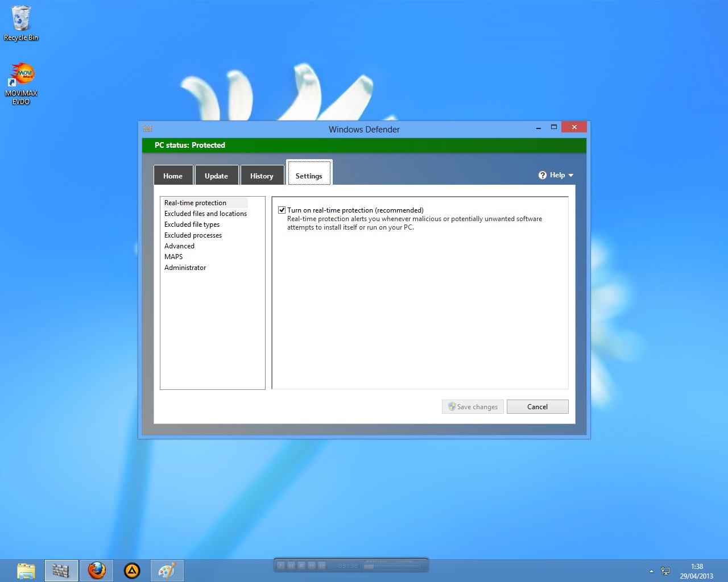728x582 pixels.
Task: Switch to the Home tab
Action: 173,176
